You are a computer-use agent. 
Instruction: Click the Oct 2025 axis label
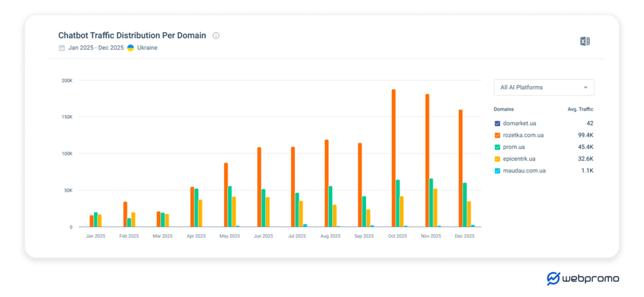397,236
